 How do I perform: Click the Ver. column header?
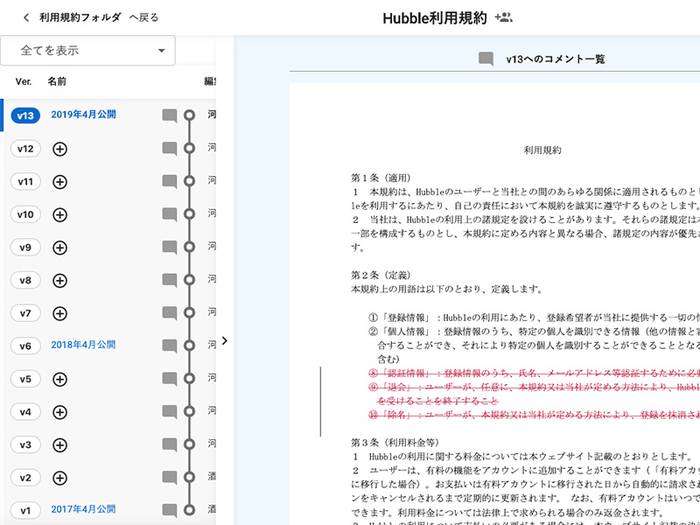24,82
